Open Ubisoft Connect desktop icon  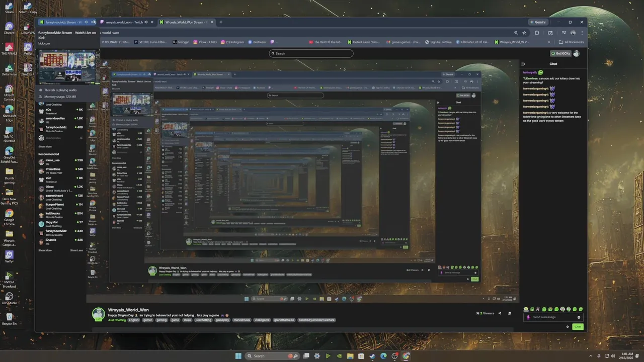pos(9,92)
